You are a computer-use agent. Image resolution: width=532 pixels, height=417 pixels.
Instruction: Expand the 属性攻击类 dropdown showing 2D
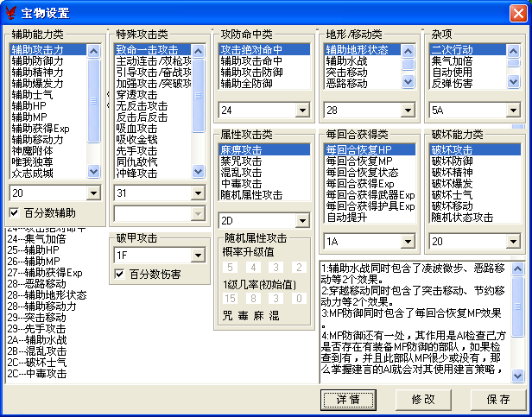(302, 219)
